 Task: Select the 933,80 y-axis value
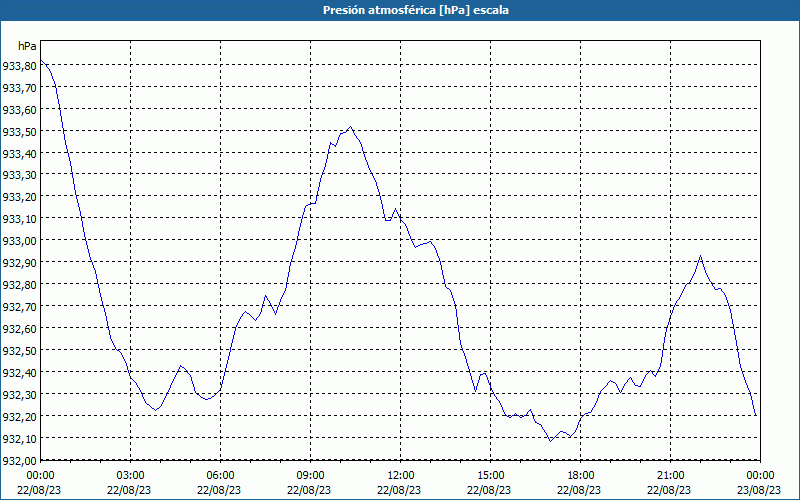tap(19, 65)
